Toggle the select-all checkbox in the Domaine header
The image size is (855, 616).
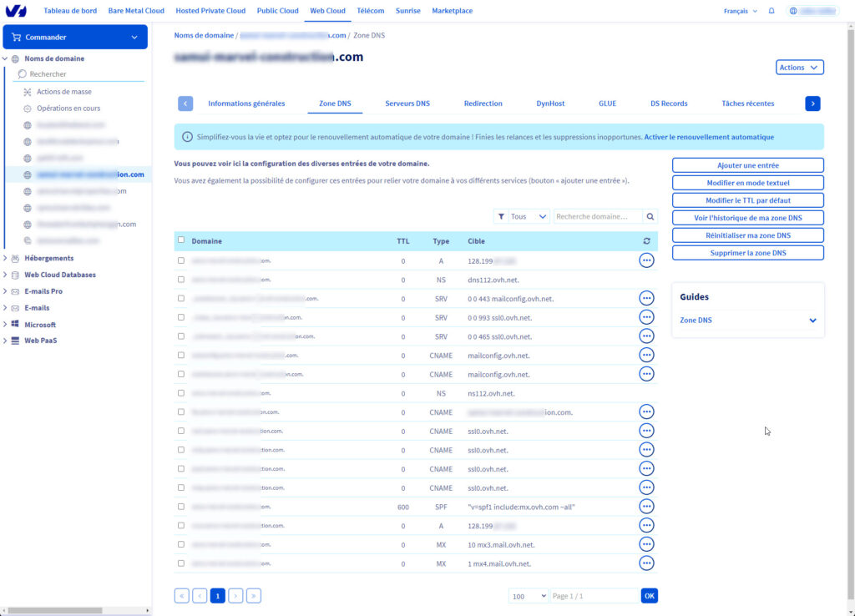click(181, 240)
